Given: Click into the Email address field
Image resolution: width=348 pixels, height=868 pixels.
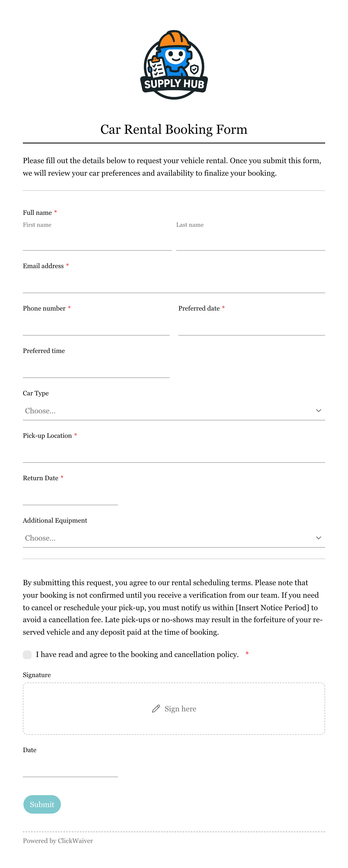Looking at the screenshot, I should 174,283.
